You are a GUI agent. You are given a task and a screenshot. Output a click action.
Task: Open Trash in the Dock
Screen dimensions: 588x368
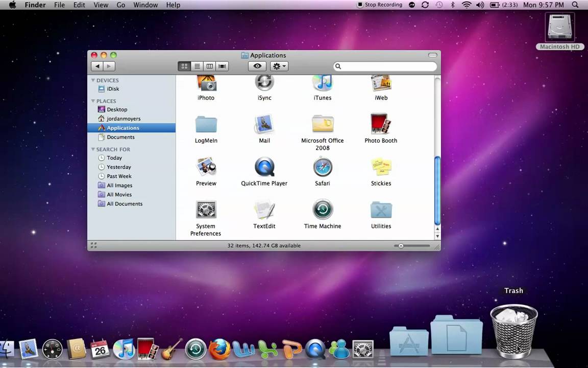point(514,331)
